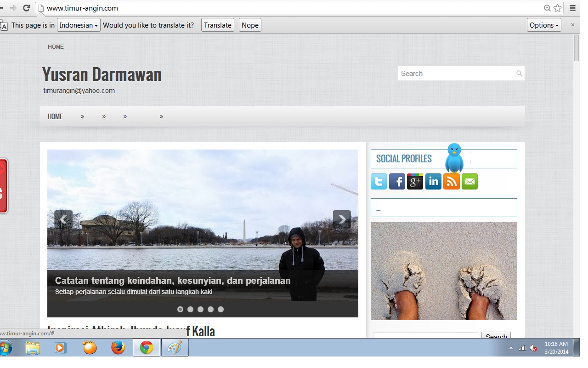Click the small HOME link at top
The image size is (588, 368).
(x=56, y=47)
